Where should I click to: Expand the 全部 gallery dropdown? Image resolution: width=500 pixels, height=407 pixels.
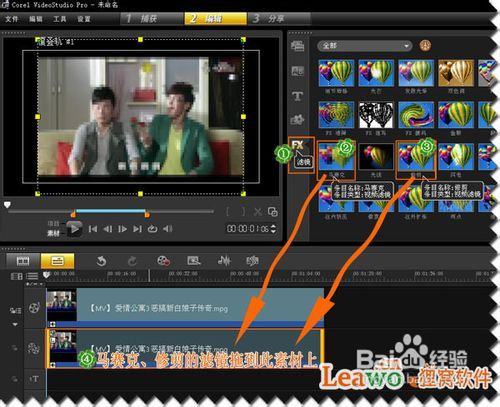(365, 46)
